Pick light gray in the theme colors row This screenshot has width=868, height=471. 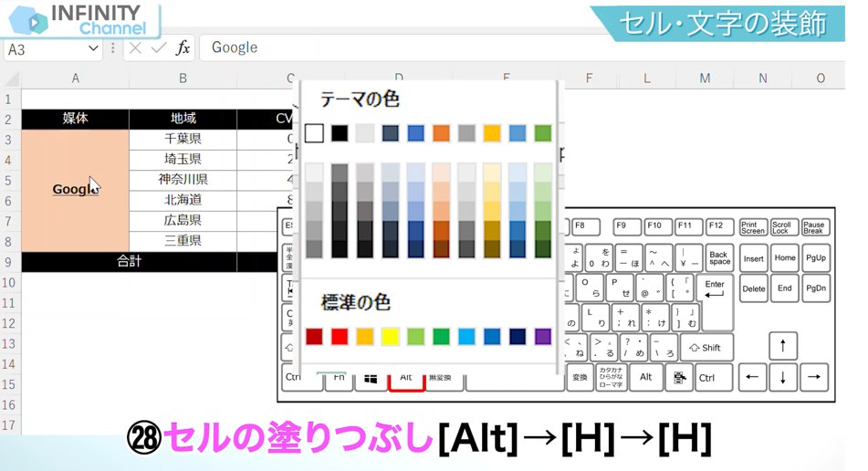point(365,133)
